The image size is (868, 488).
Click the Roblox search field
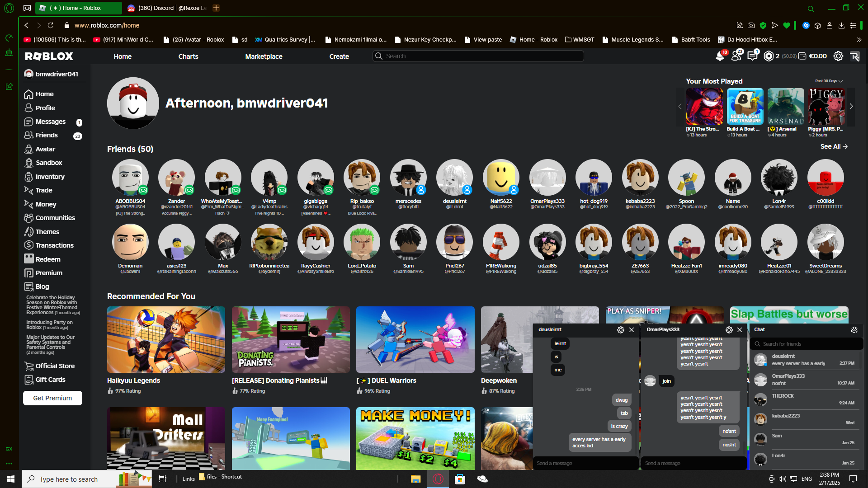(x=479, y=56)
